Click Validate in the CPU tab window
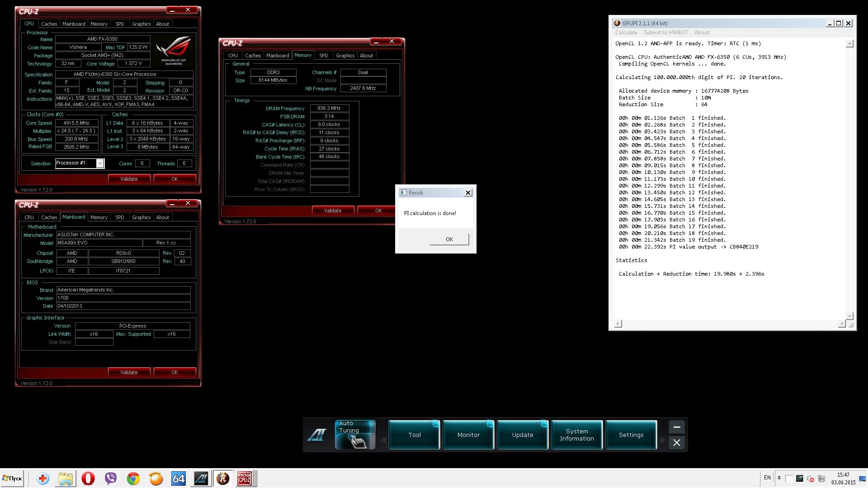Screen dimensions: 868x488 click(x=129, y=179)
